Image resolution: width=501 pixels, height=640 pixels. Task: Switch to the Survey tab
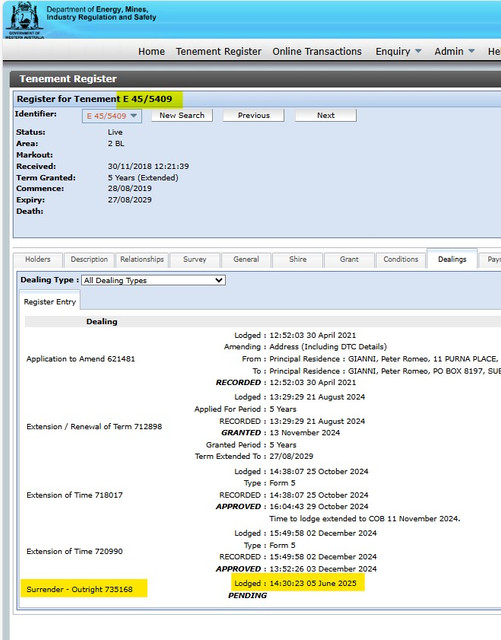pos(195,260)
